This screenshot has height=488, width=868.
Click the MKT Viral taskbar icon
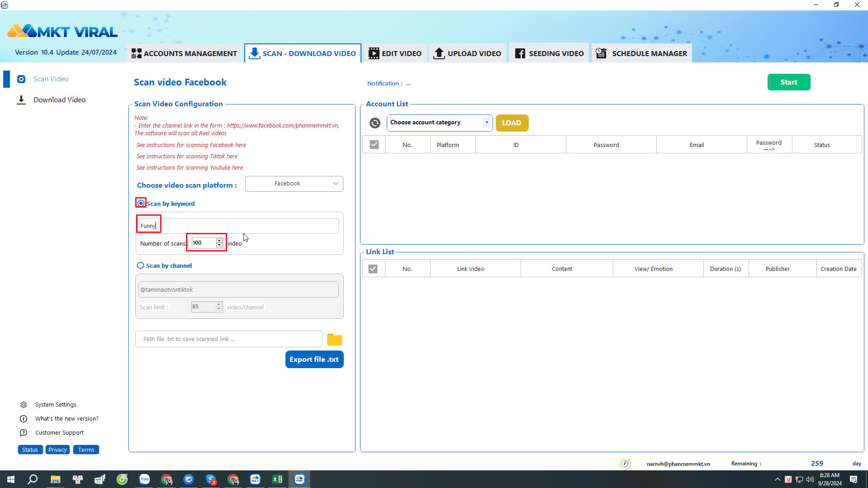(299, 479)
